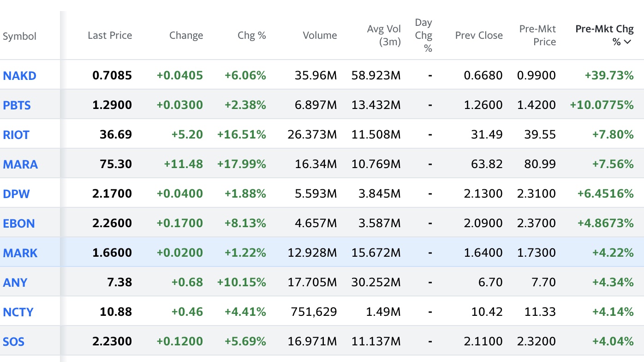This screenshot has height=362, width=644.
Task: Open the DPW ticker link
Action: [x=16, y=194]
